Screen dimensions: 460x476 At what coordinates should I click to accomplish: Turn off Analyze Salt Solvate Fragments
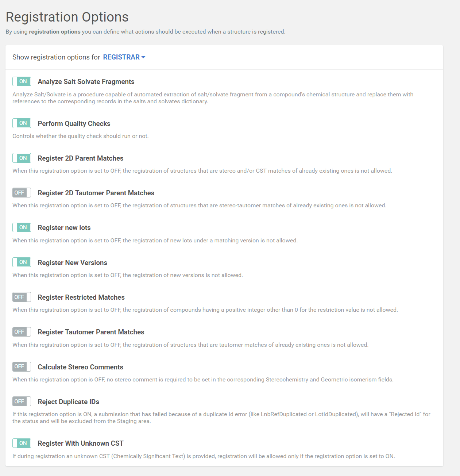[22, 81]
